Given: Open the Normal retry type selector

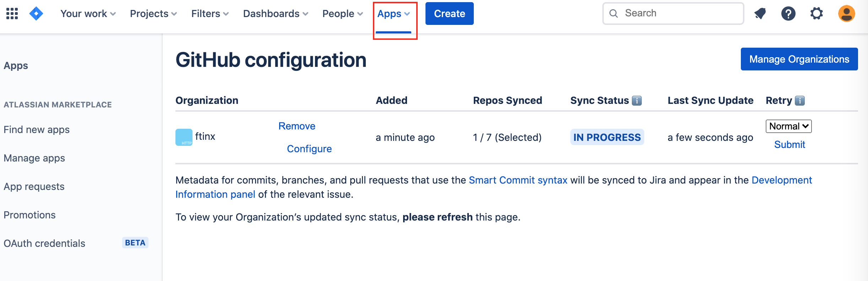Looking at the screenshot, I should pyautogui.click(x=789, y=126).
